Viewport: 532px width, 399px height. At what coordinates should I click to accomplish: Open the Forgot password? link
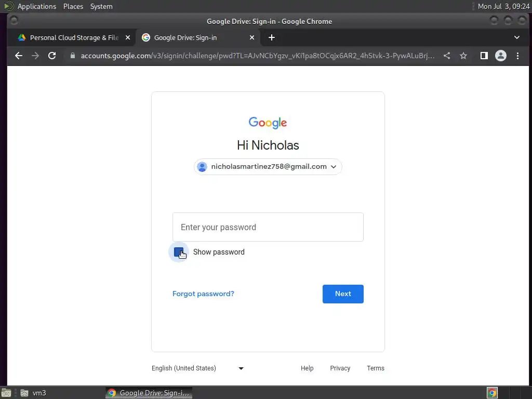203,294
